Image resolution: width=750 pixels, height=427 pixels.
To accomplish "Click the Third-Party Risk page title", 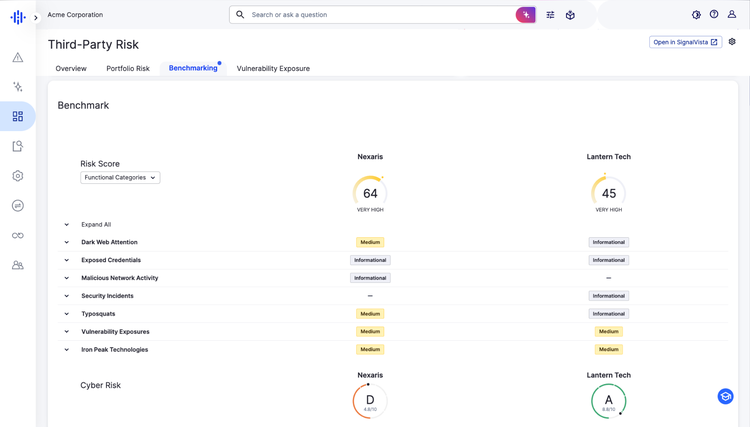I will point(93,44).
